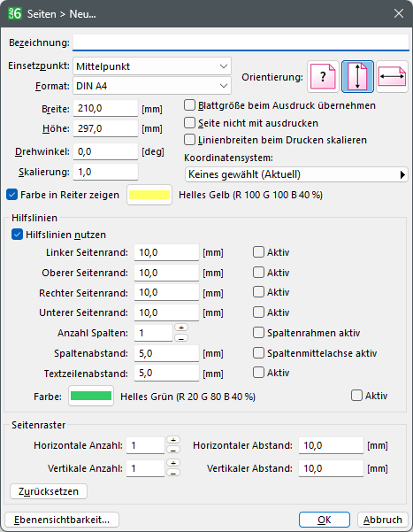Viewport: 413px width, 532px height.
Task: Increase Anzahl Spalten with plus stepper
Action: (x=181, y=328)
